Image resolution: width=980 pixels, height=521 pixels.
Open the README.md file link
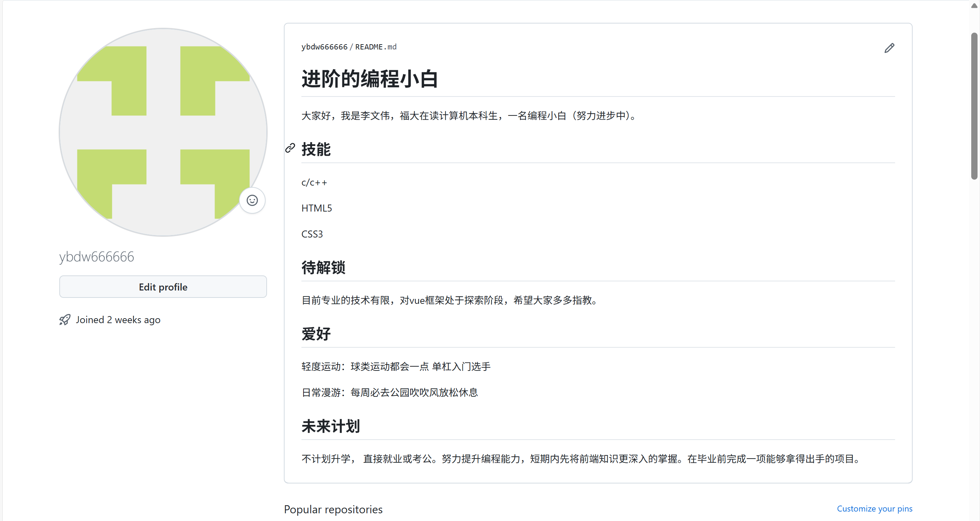tap(375, 47)
